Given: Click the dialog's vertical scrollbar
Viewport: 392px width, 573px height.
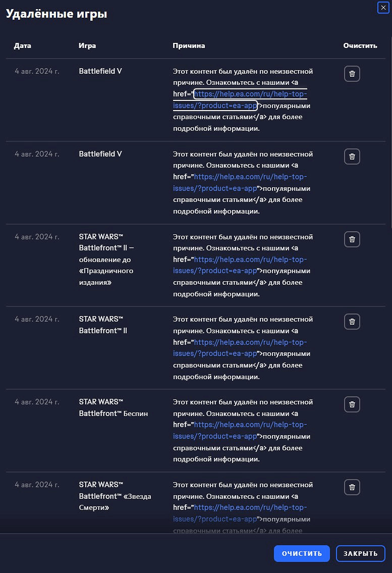Looking at the screenshot, I should pos(390,126).
